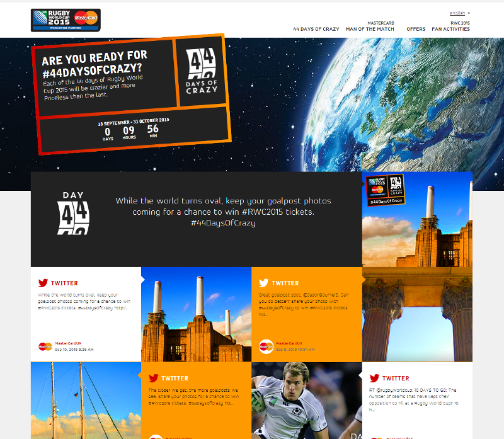Click the Twitter bird in the JasonBourneID tweet

pos(263,283)
